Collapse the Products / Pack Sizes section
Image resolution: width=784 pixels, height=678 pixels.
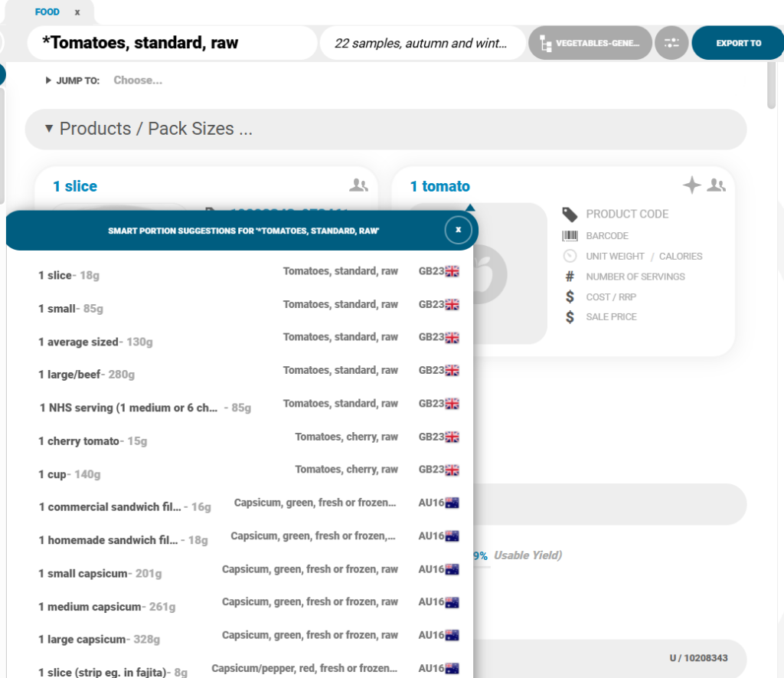[x=49, y=129]
